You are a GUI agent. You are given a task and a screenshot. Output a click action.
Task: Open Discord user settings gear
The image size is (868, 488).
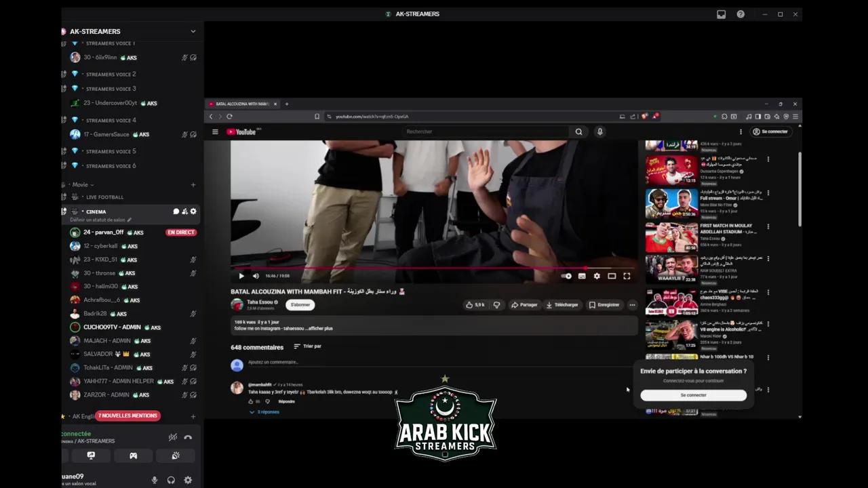click(x=188, y=480)
